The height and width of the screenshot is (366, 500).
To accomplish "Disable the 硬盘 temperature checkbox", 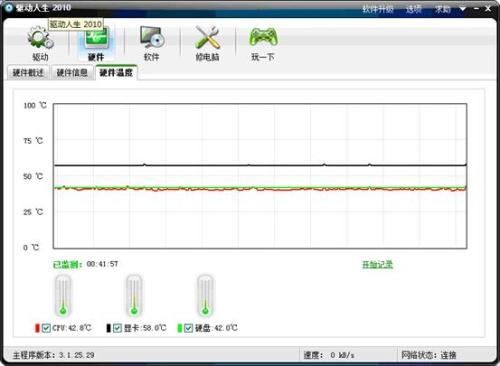I will 189,328.
